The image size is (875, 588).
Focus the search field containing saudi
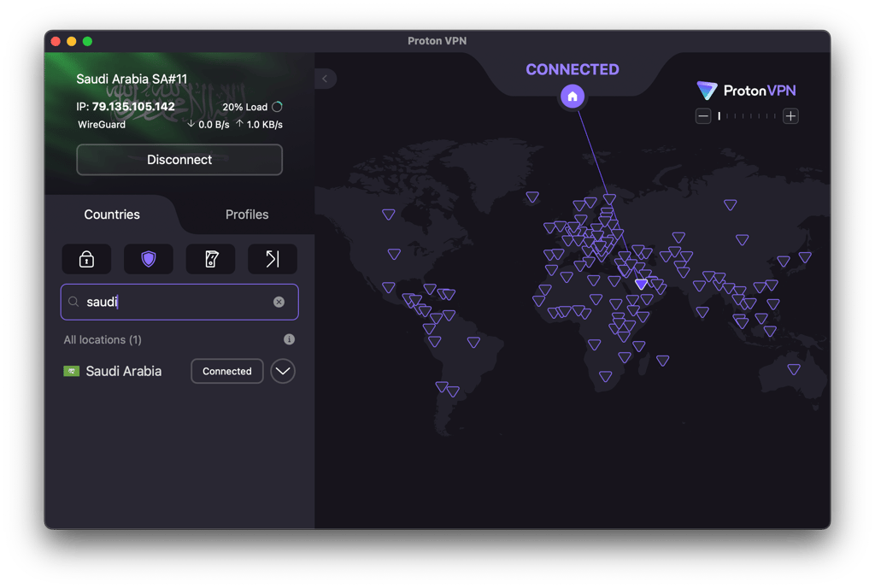click(179, 302)
